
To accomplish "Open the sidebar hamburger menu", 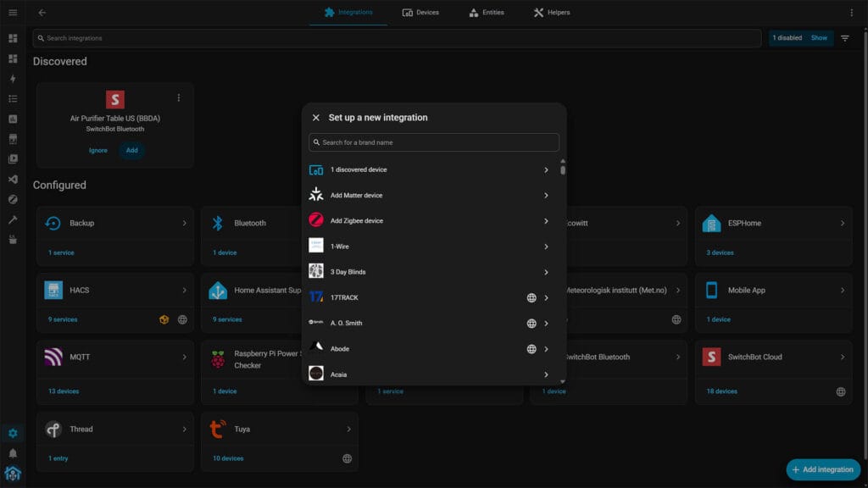I will 13,12.
